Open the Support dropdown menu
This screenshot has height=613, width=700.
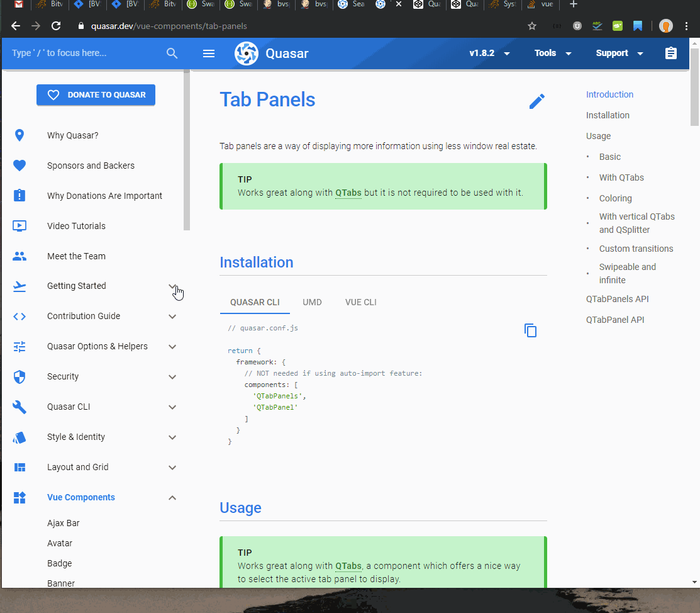point(619,53)
